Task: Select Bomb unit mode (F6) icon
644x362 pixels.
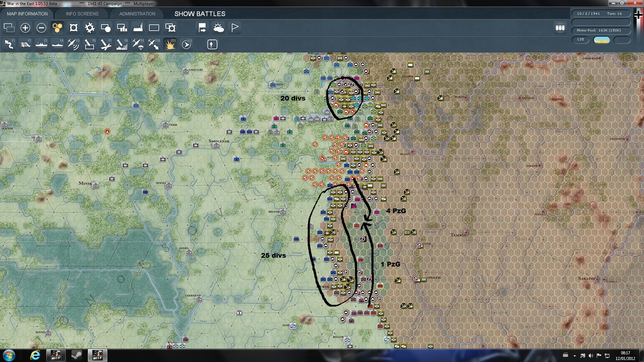Action: (x=90, y=44)
